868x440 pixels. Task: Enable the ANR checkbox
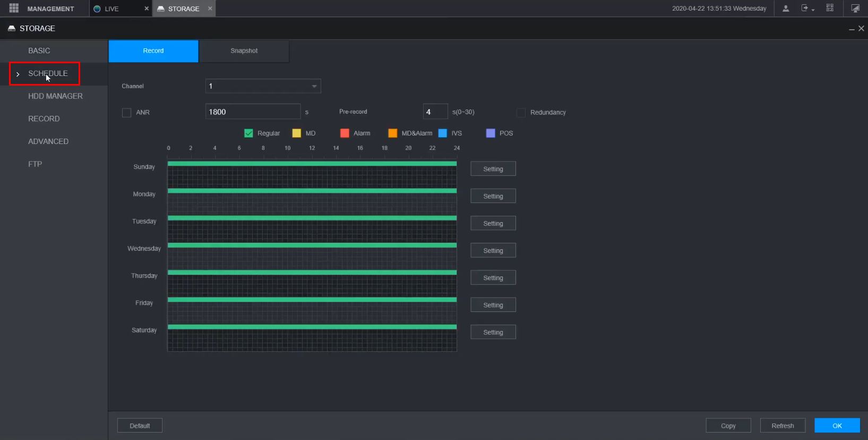126,113
